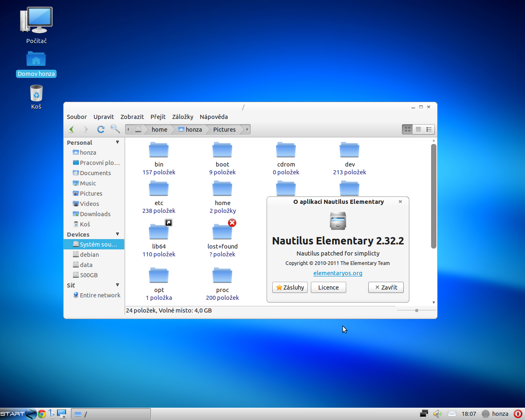Reload the current folder view
The image size is (525, 420).
[100, 129]
